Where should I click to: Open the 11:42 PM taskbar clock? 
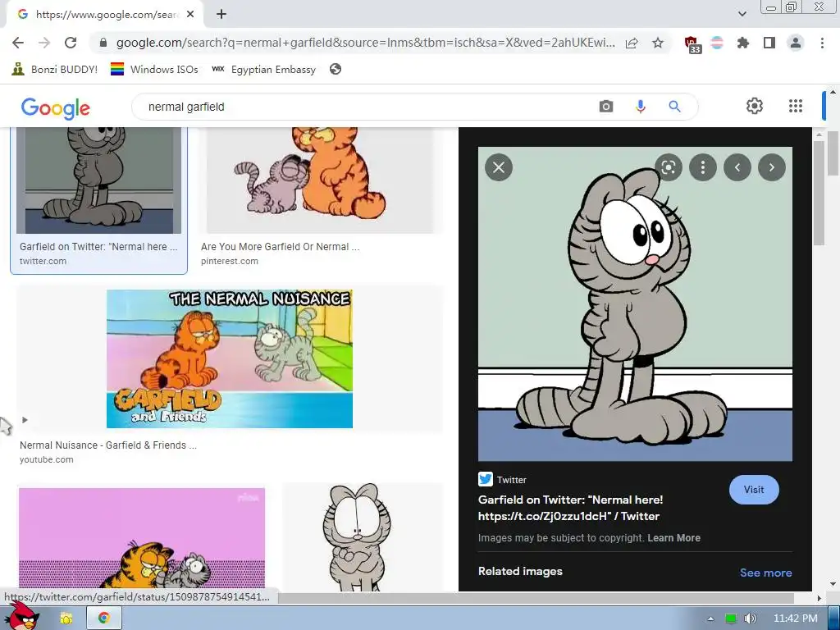click(x=795, y=619)
